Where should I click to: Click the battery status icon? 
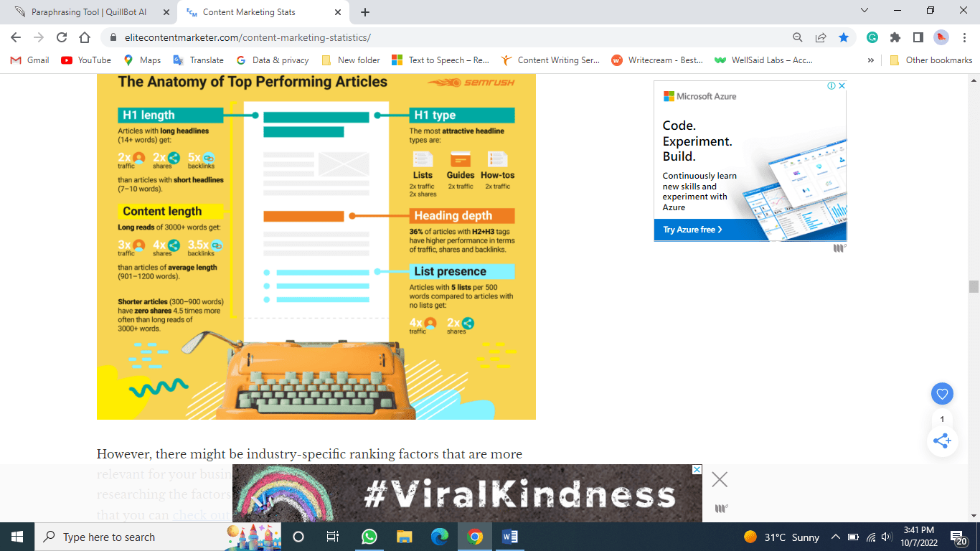pos(853,537)
